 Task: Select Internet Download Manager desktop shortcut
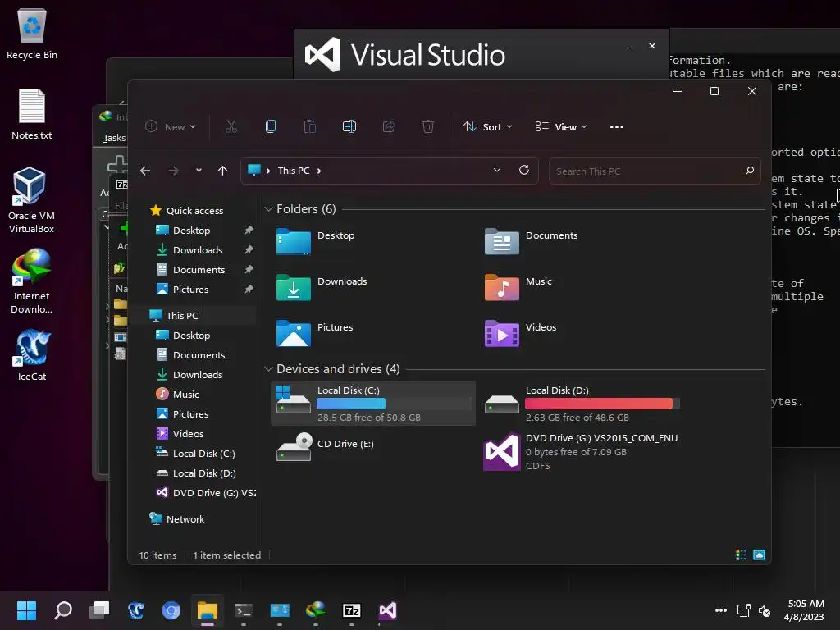32,281
